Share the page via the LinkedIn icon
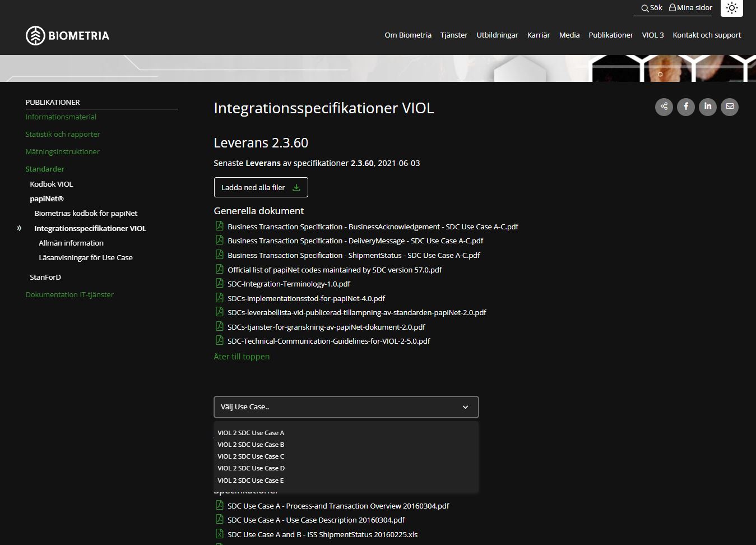The height and width of the screenshot is (545, 756). (x=707, y=107)
